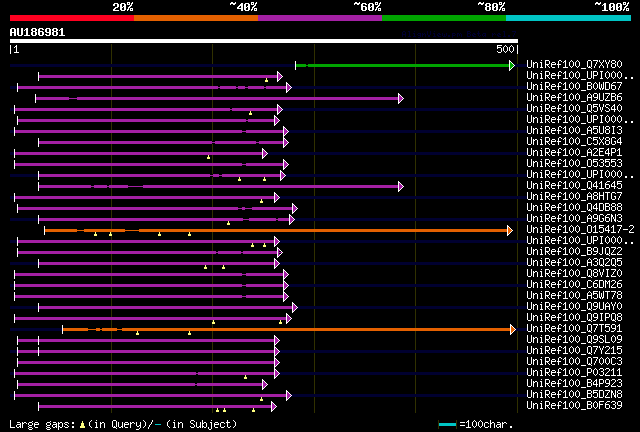Click the orange arrowhead ending Q7T591 alignment

pyautogui.click(x=513, y=330)
